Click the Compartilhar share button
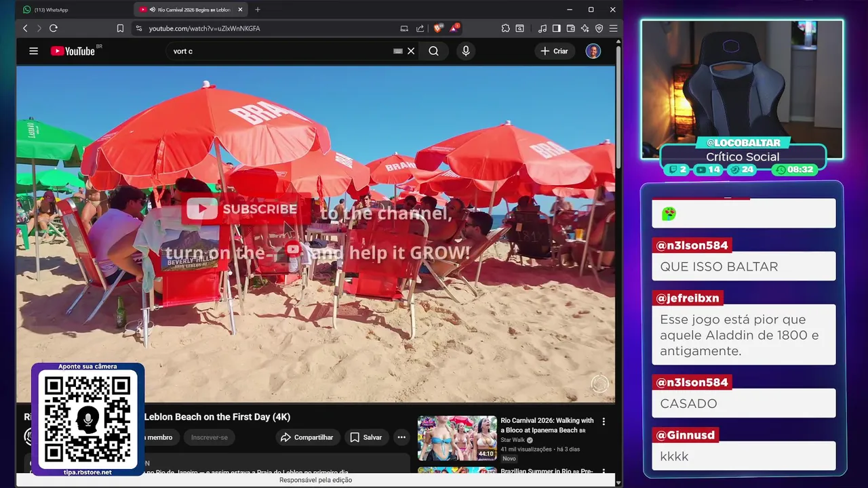 [307, 437]
